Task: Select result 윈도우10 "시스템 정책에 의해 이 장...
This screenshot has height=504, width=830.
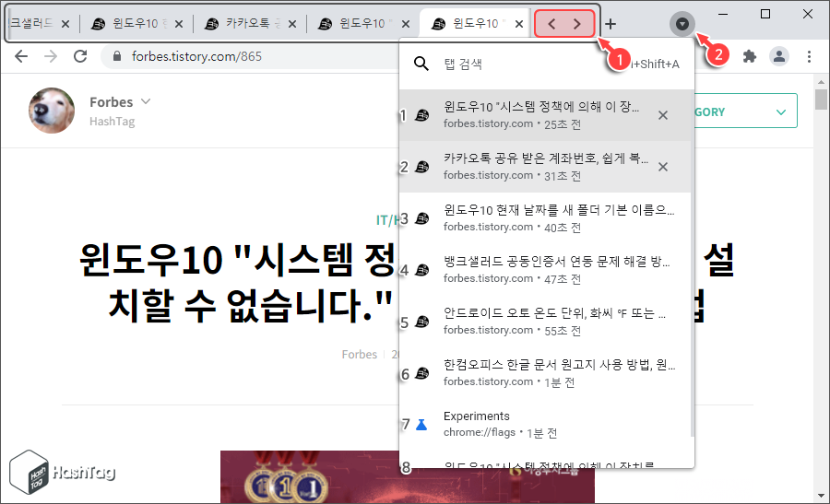Action: click(546, 115)
